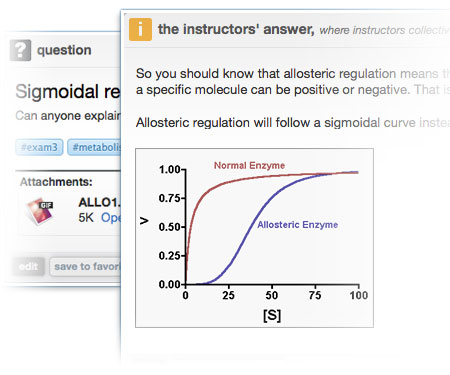The height and width of the screenshot is (375, 450).
Task: Open the attachment via Open link
Action: [x=111, y=218]
